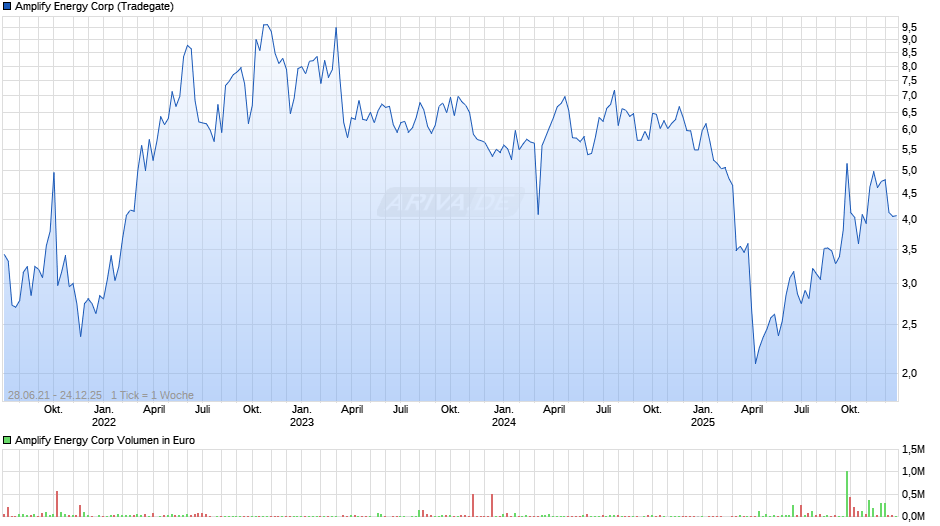The image size is (940, 526).
Task: Click the 'Jan. 2024' time axis label
Action: click(504, 416)
